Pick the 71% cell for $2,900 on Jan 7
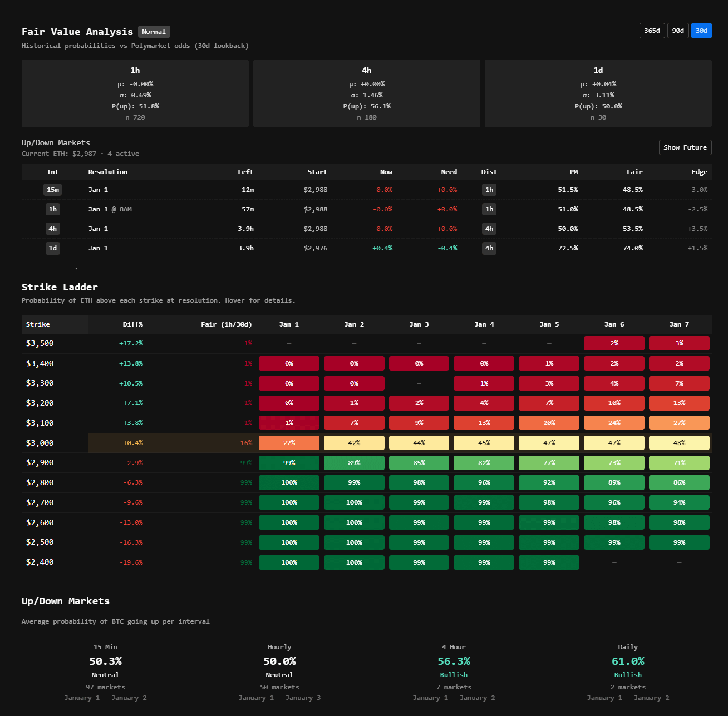 [x=679, y=463]
